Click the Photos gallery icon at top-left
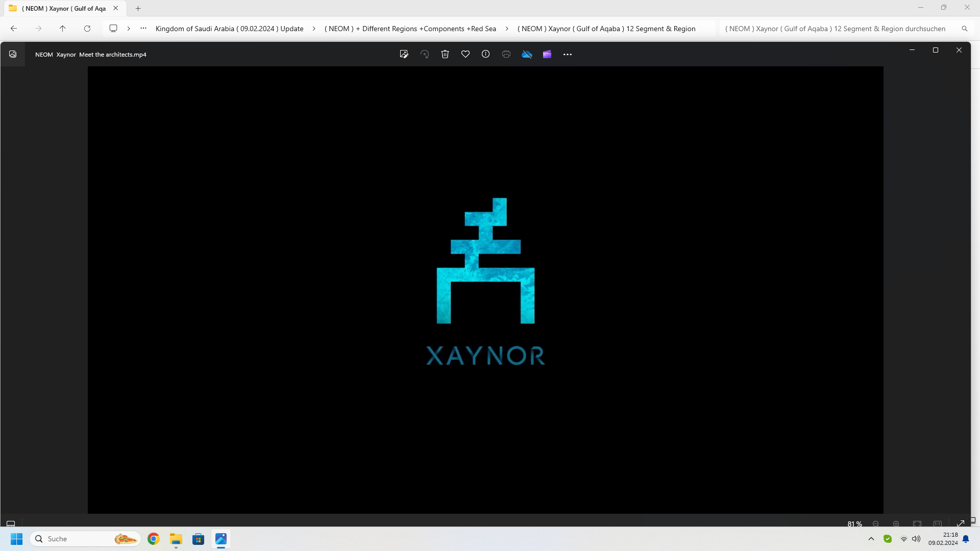Image resolution: width=980 pixels, height=551 pixels. click(x=13, y=54)
